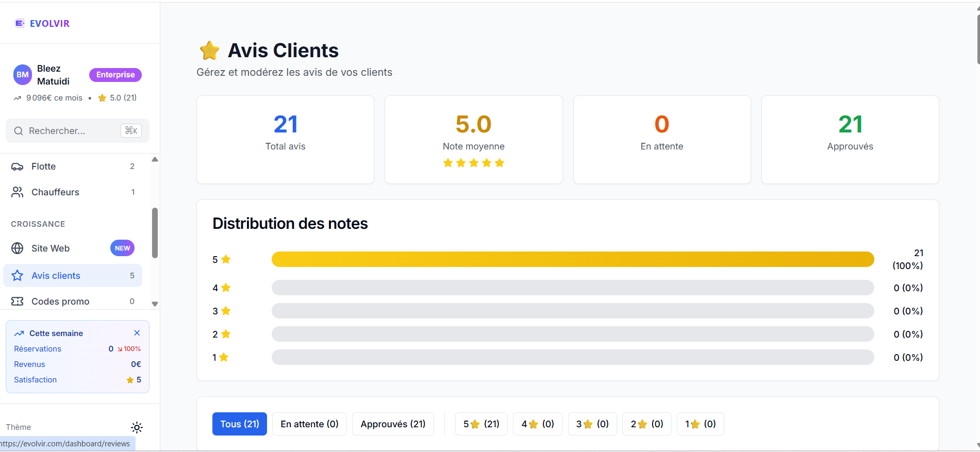Click the search magnifier icon

pos(19,131)
